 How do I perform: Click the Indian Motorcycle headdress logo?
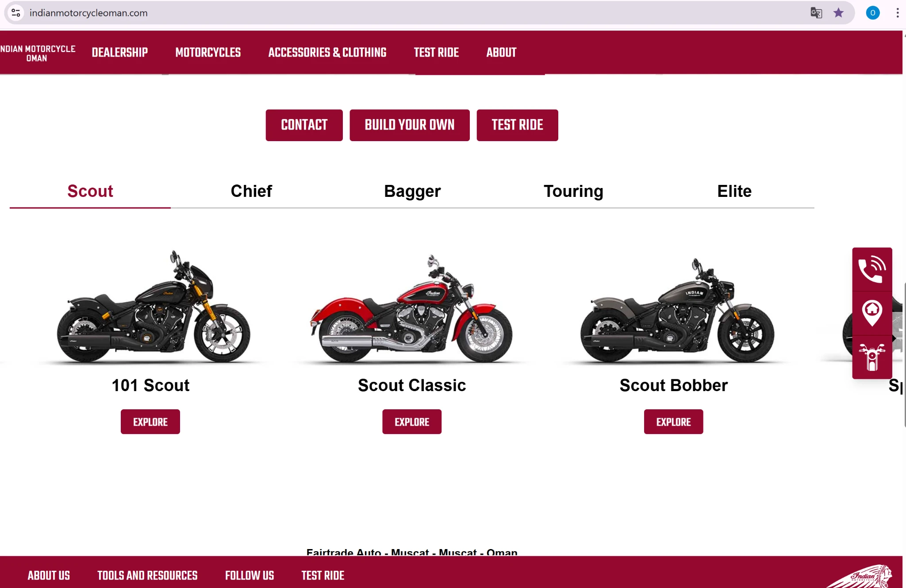pyautogui.click(x=860, y=576)
